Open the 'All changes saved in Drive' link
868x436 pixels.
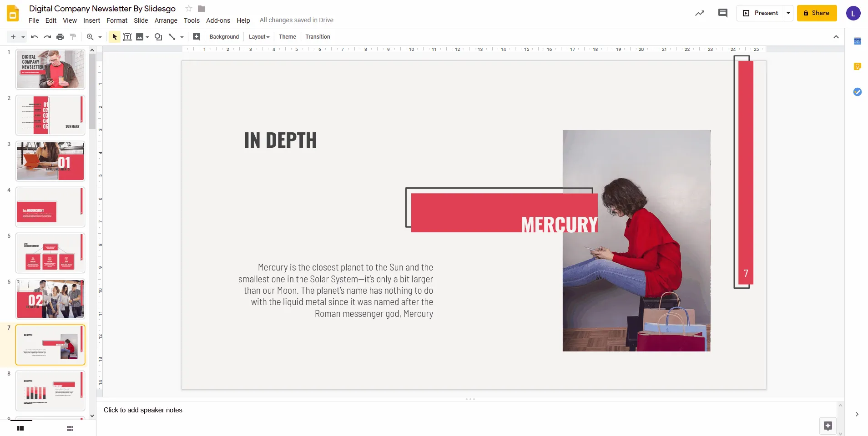pos(296,20)
